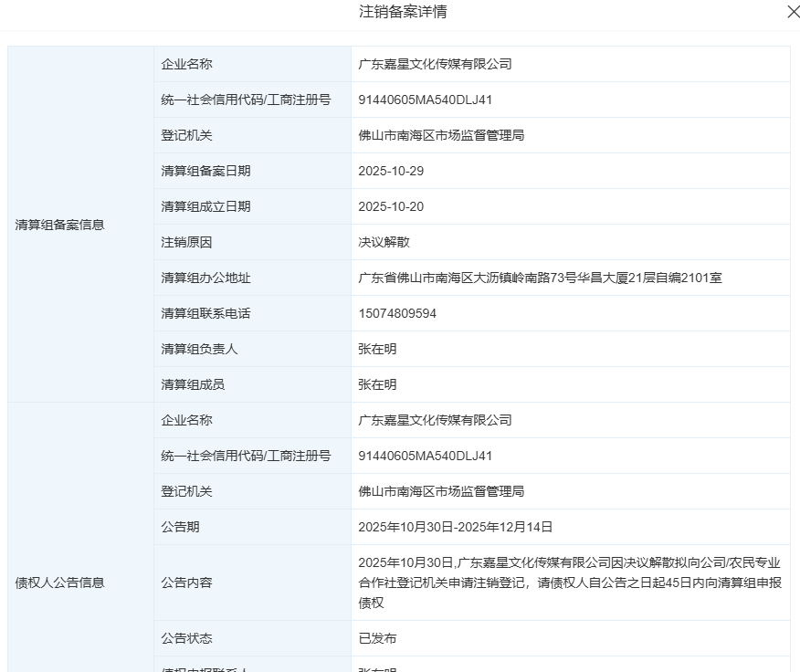Click the filing date value 2025-10-29
Screen dimensions: 800x672
tap(391, 171)
